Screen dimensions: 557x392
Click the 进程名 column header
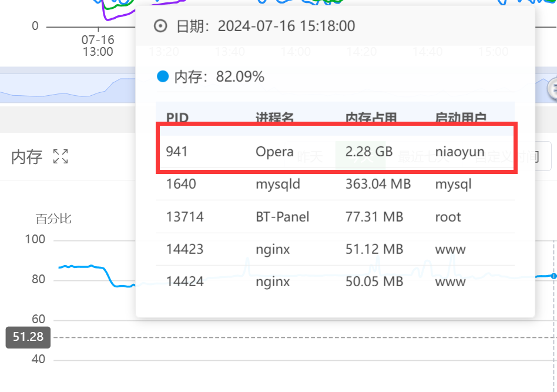coord(274,118)
